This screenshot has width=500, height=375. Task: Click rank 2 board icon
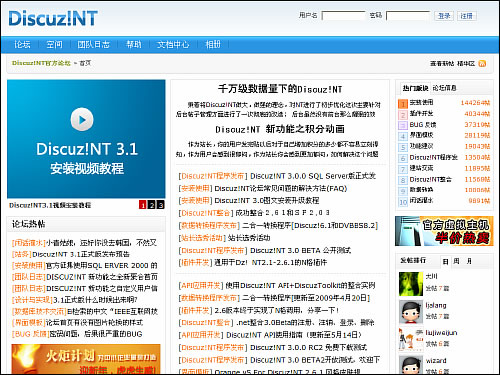coord(403,115)
